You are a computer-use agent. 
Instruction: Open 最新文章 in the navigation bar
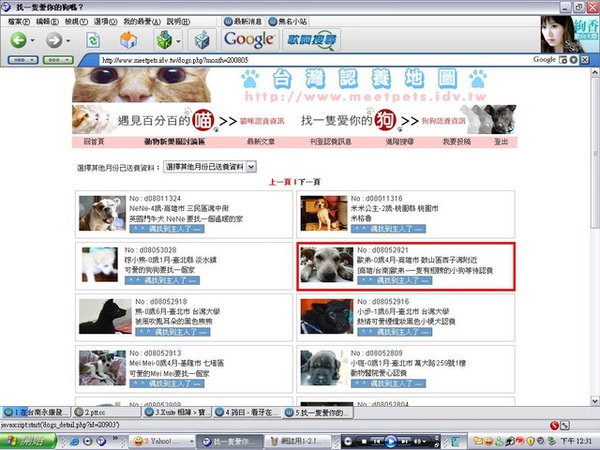261,142
